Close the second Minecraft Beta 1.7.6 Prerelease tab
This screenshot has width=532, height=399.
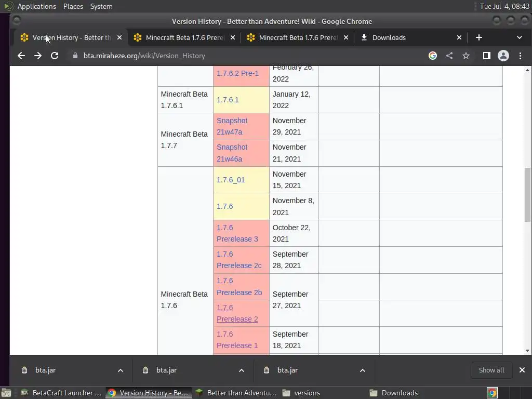coord(345,37)
